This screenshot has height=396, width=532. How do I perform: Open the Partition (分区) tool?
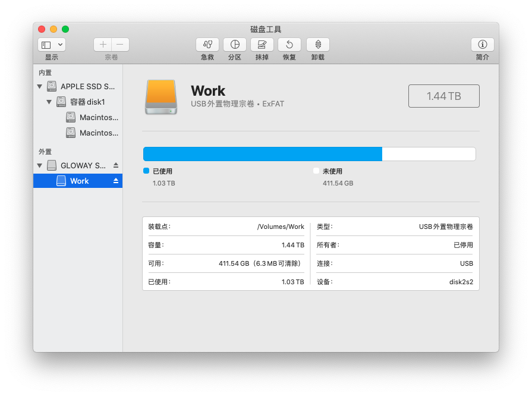click(x=235, y=45)
